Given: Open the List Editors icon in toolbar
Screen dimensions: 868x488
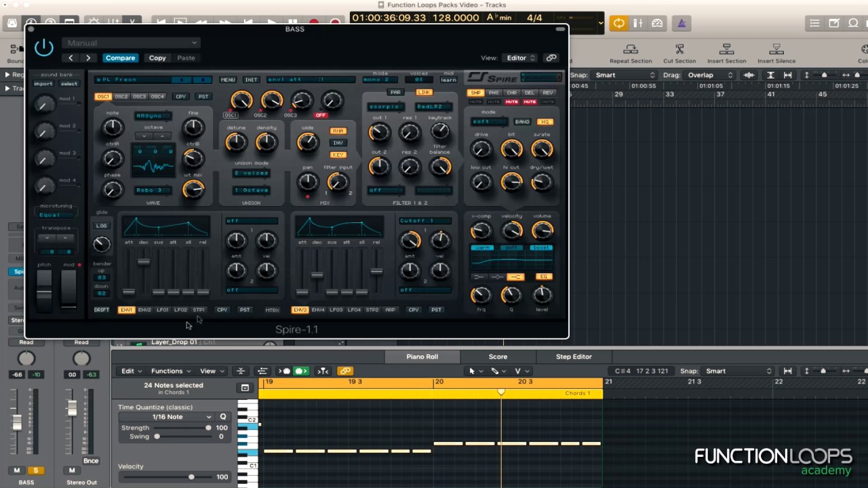Looking at the screenshot, I should 814,23.
